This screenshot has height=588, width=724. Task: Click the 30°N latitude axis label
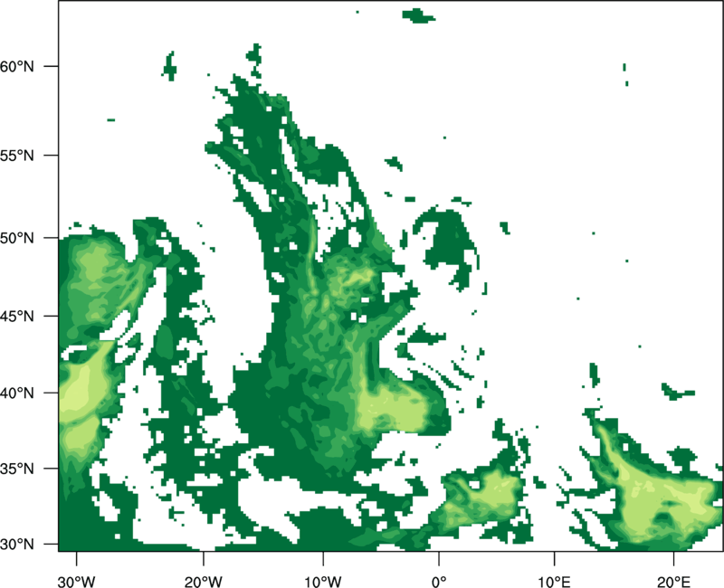pos(17,545)
